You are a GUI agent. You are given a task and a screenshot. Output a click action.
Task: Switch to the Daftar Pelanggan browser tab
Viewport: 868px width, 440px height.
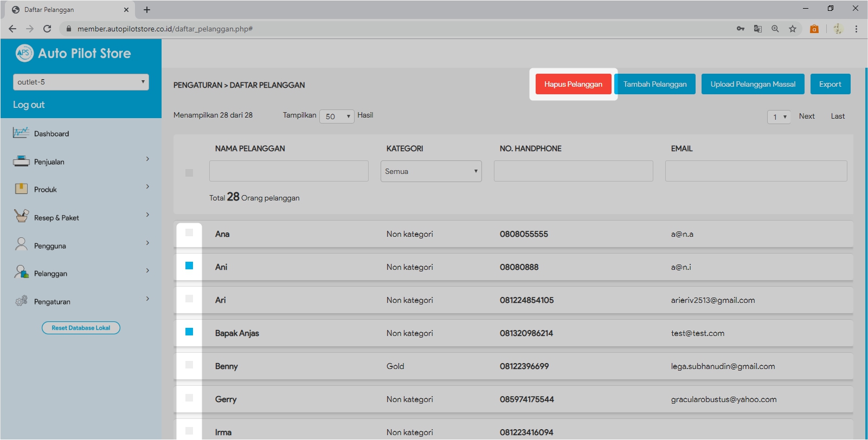pyautogui.click(x=68, y=10)
